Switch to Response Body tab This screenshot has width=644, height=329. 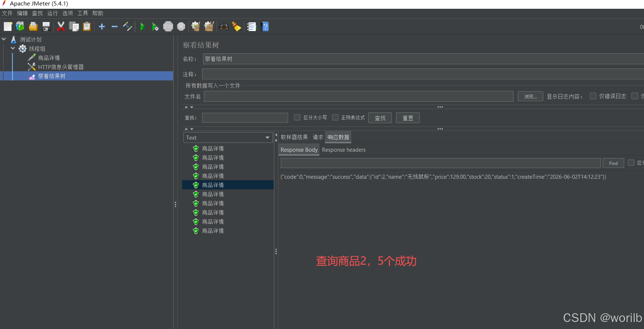point(299,150)
